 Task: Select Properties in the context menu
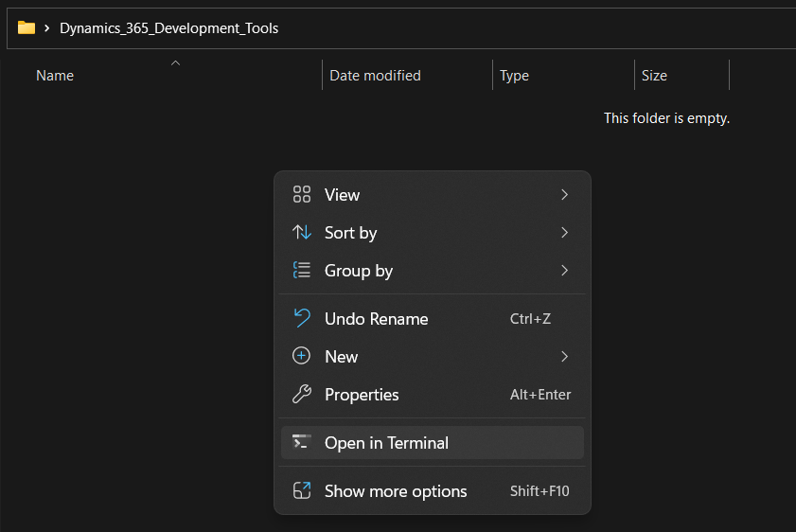tap(432, 395)
